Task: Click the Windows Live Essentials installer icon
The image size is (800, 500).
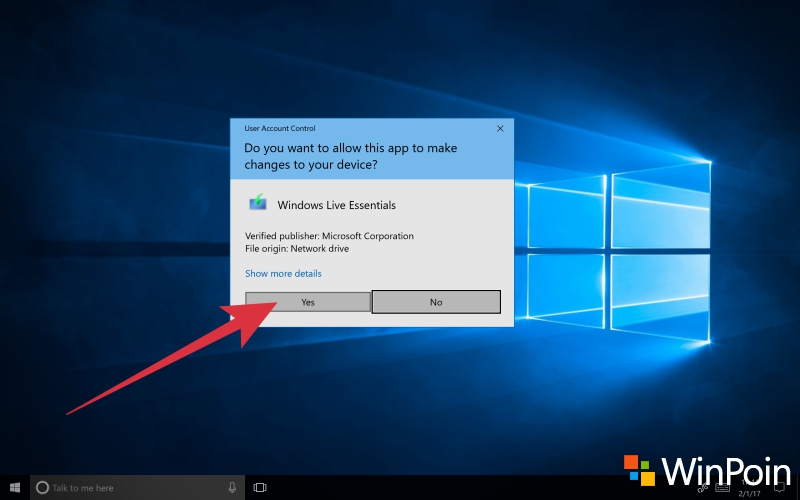Action: pyautogui.click(x=258, y=203)
